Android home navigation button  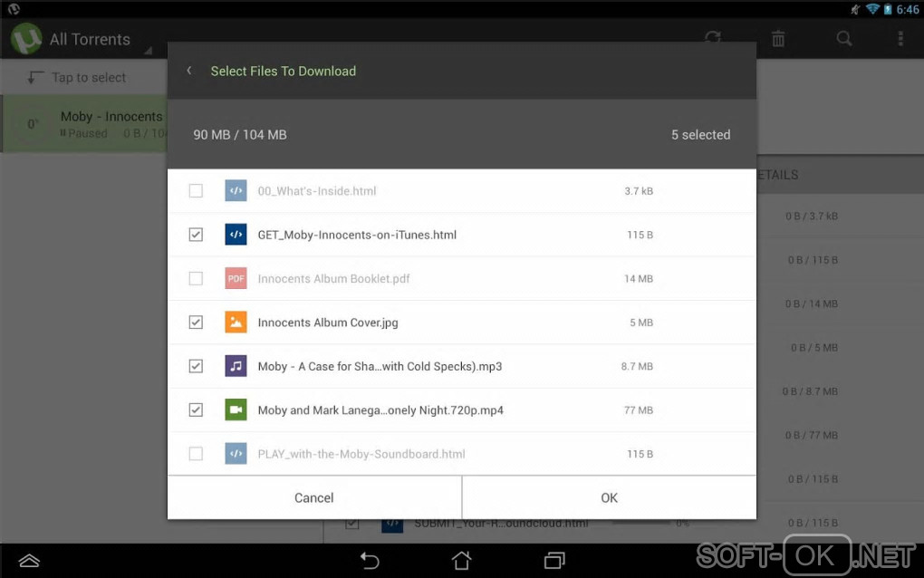pos(461,560)
